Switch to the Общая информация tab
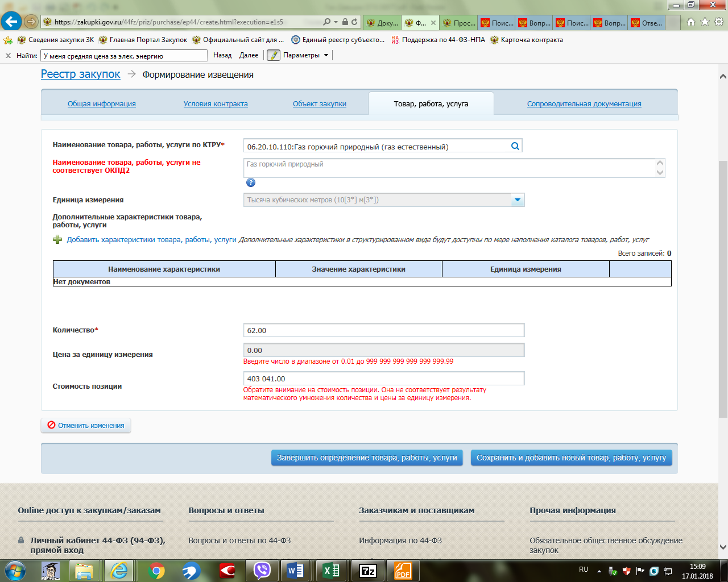The width and height of the screenshot is (728, 582). 102,104
